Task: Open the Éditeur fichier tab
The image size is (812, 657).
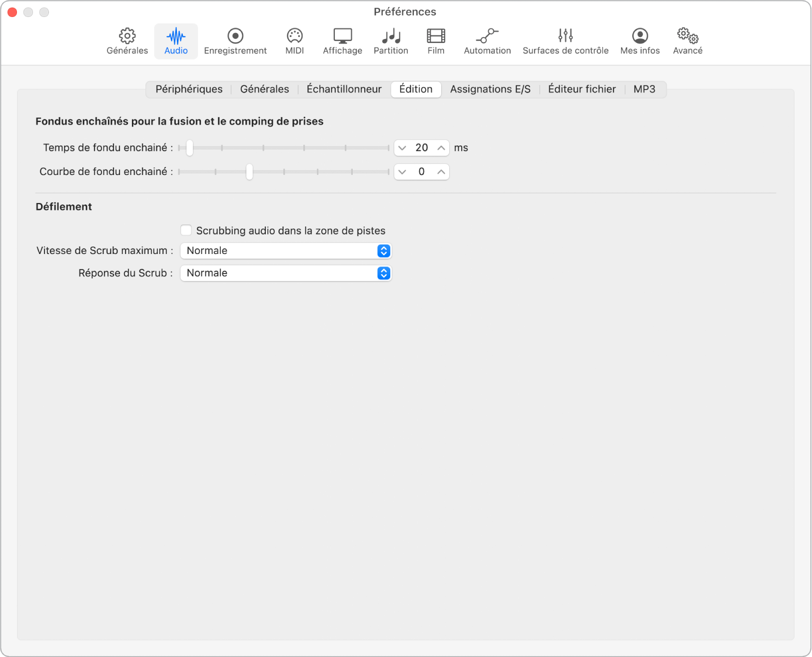Action: (582, 89)
